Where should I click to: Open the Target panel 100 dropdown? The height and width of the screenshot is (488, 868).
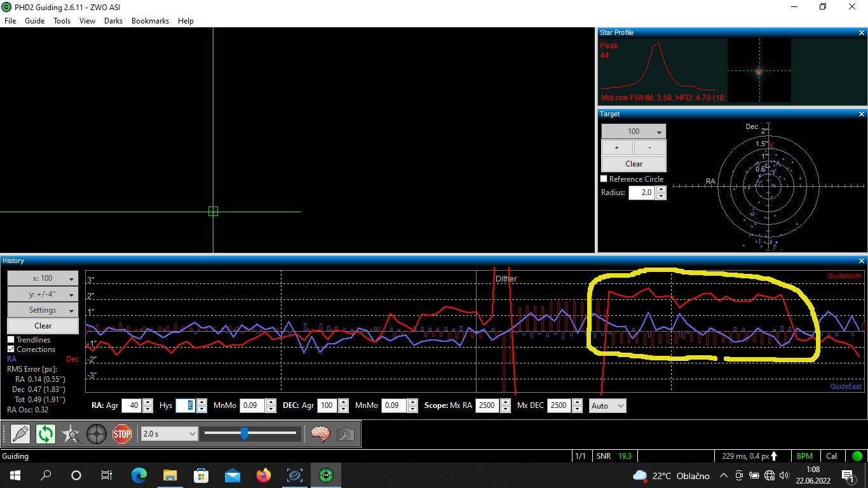click(x=634, y=132)
